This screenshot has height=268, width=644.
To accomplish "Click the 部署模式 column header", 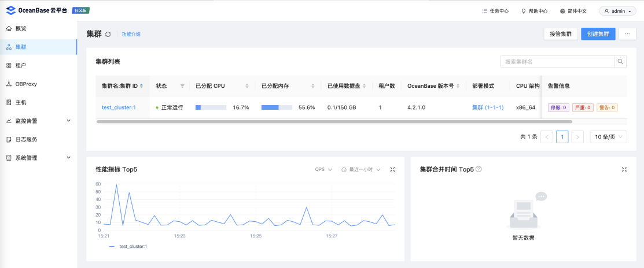I will point(483,86).
